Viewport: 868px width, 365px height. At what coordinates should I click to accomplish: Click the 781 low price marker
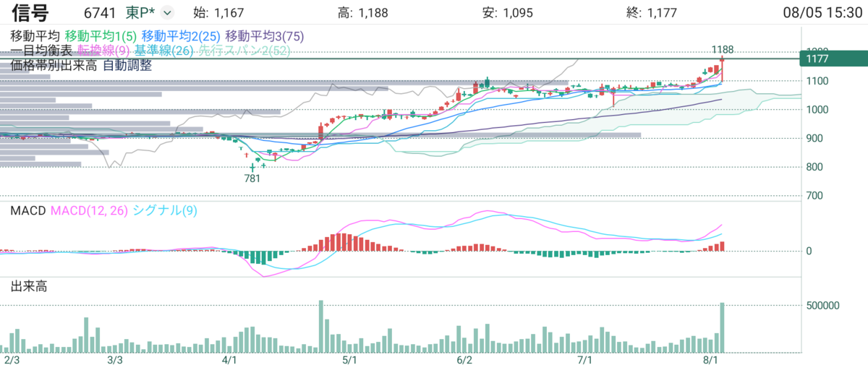tap(252, 177)
